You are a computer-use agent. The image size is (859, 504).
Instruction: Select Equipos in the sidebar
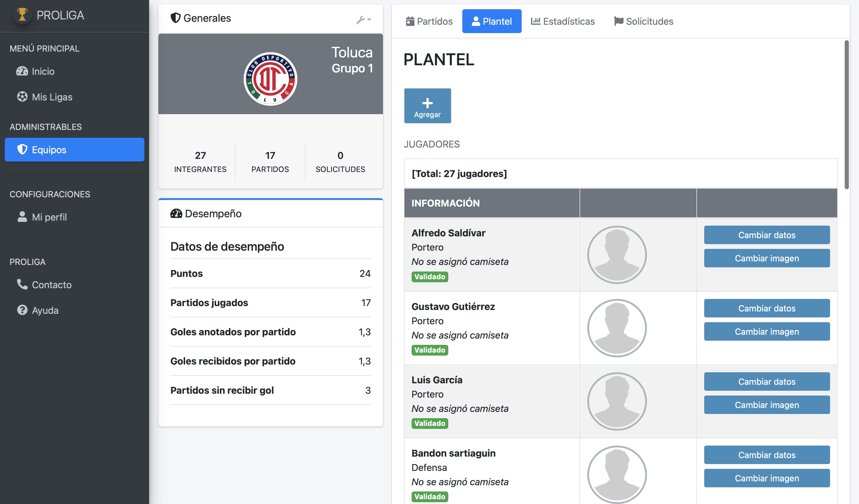[x=74, y=150]
